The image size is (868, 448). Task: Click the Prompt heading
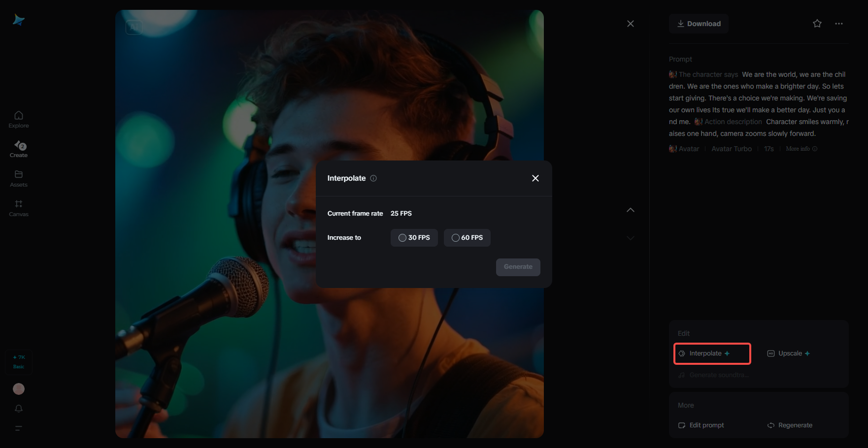tap(680, 59)
